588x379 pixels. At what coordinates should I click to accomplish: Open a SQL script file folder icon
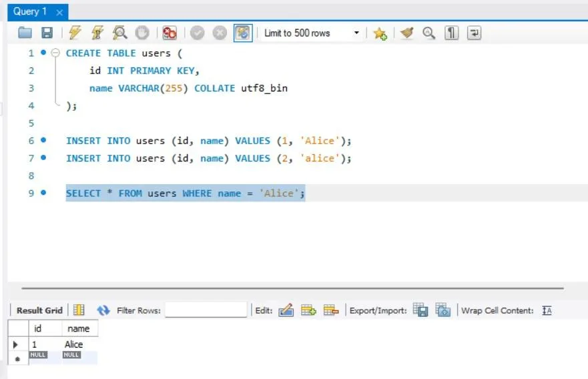coord(25,33)
